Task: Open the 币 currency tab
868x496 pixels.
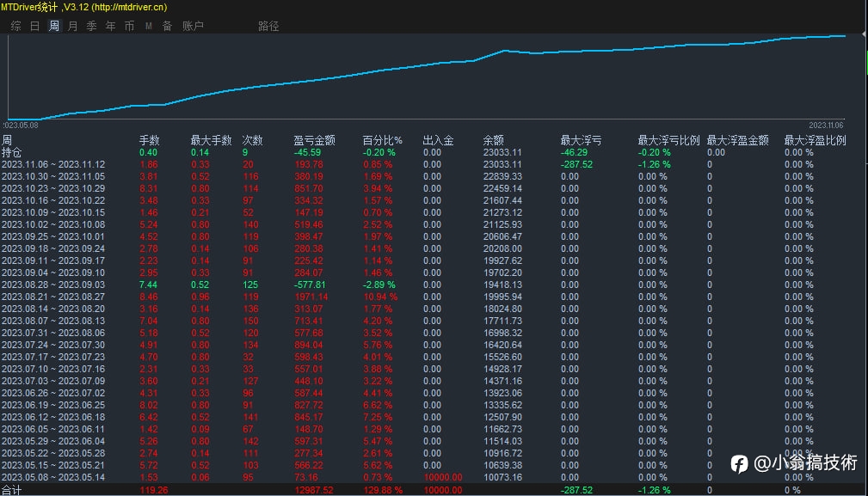Action: coord(130,26)
